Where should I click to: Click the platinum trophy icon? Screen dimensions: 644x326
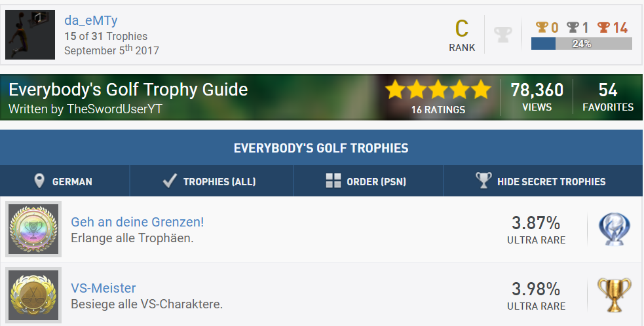pyautogui.click(x=614, y=229)
